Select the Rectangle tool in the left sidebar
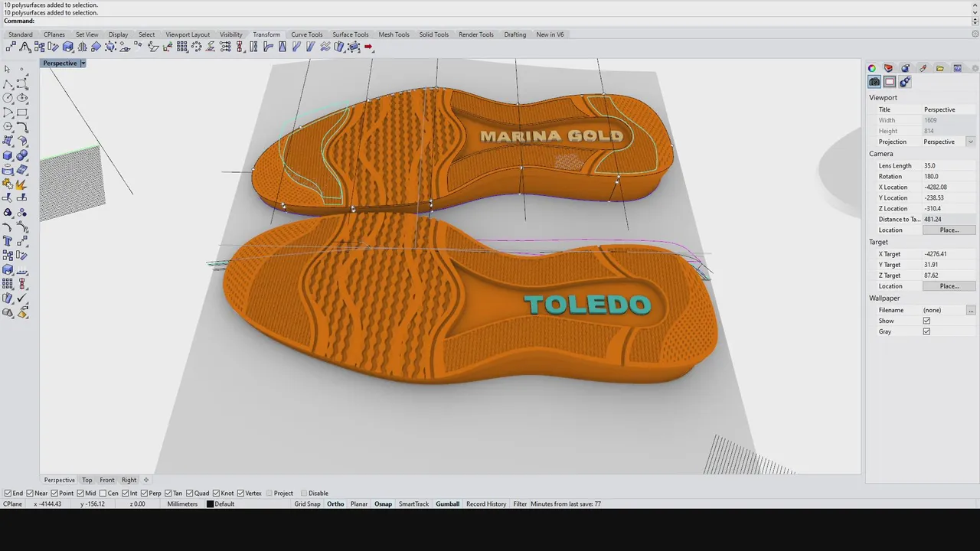The width and height of the screenshot is (980, 551). click(22, 112)
